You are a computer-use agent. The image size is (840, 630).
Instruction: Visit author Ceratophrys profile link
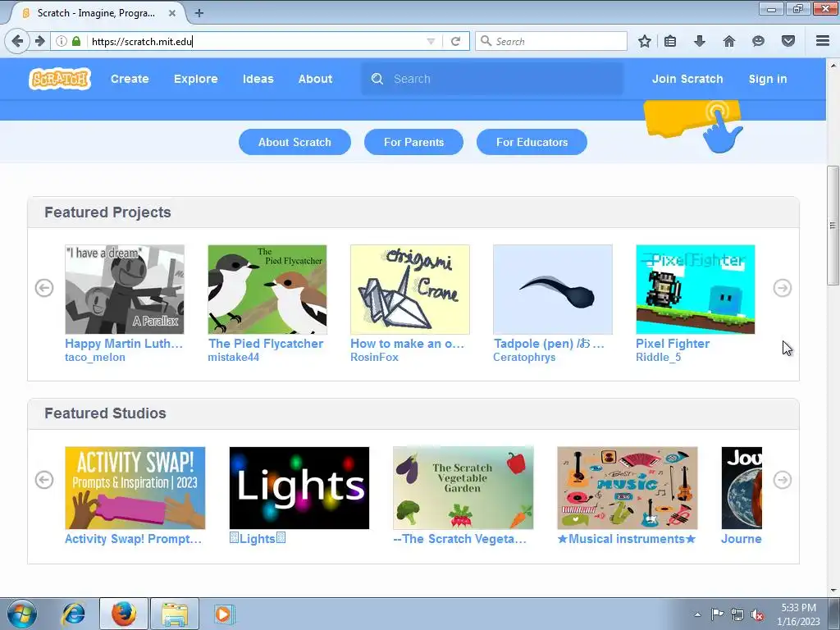[524, 358]
